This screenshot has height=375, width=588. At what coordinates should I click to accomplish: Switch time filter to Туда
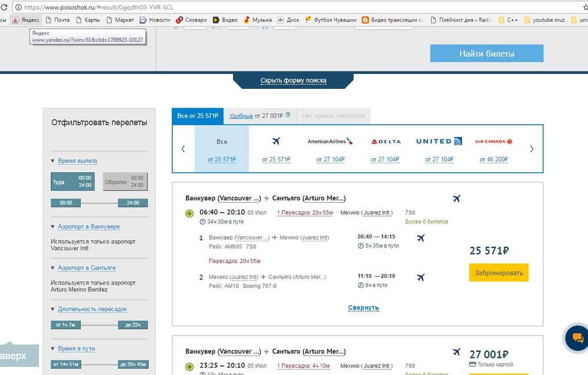pos(73,182)
